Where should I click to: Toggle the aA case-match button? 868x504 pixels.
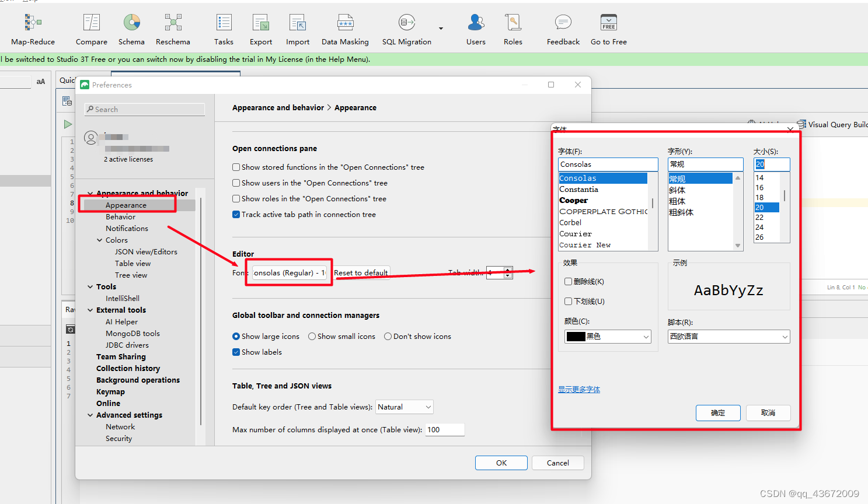41,82
